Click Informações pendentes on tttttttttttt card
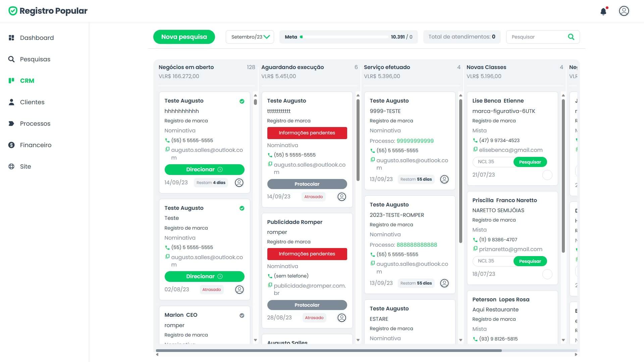This screenshot has width=644, height=362. pos(307,133)
